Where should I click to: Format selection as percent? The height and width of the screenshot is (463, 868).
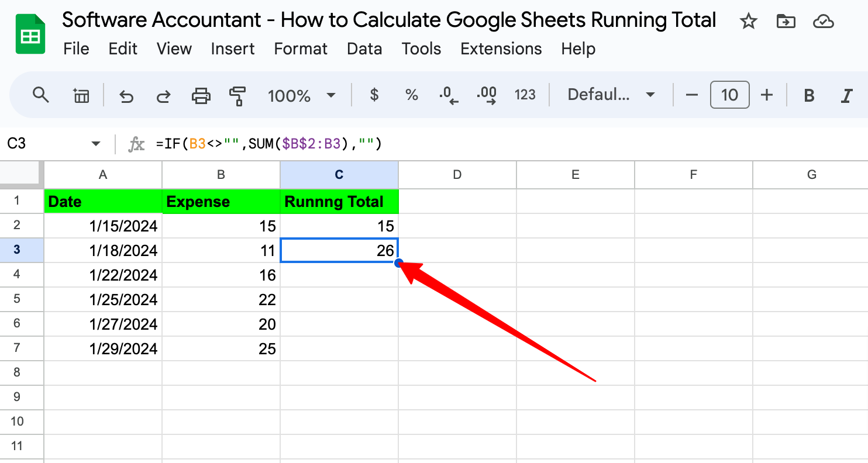click(x=412, y=95)
